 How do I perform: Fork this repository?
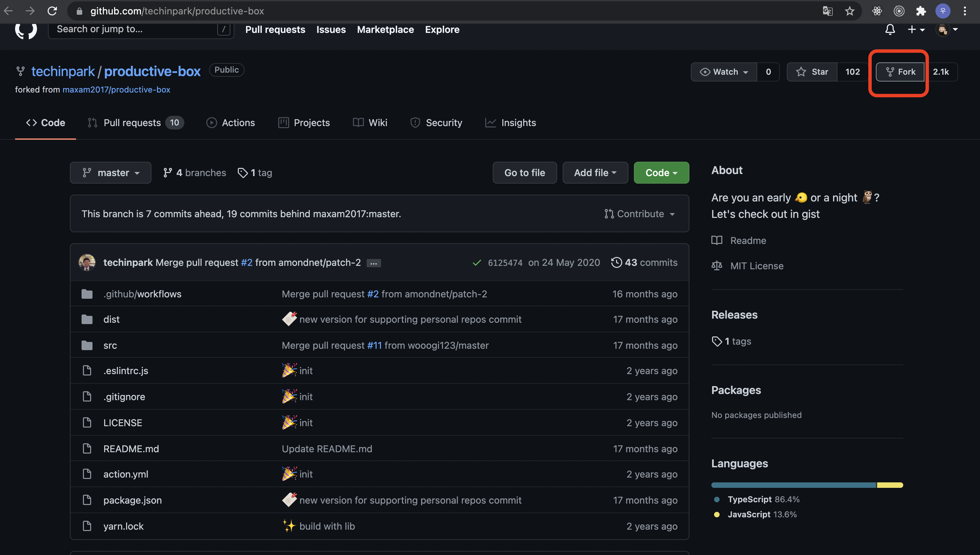900,72
